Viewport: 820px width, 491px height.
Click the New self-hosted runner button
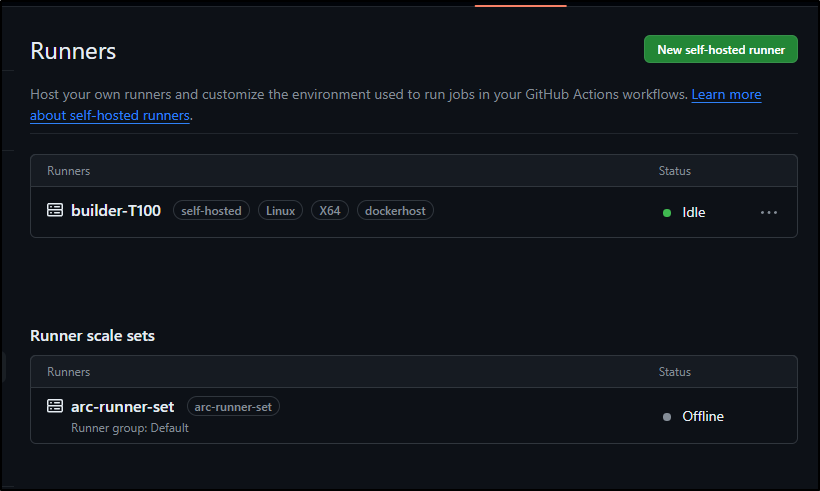tap(721, 49)
